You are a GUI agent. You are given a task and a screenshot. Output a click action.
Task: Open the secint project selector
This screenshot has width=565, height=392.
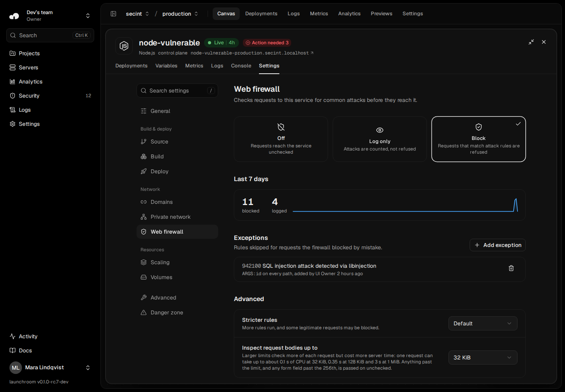click(137, 14)
